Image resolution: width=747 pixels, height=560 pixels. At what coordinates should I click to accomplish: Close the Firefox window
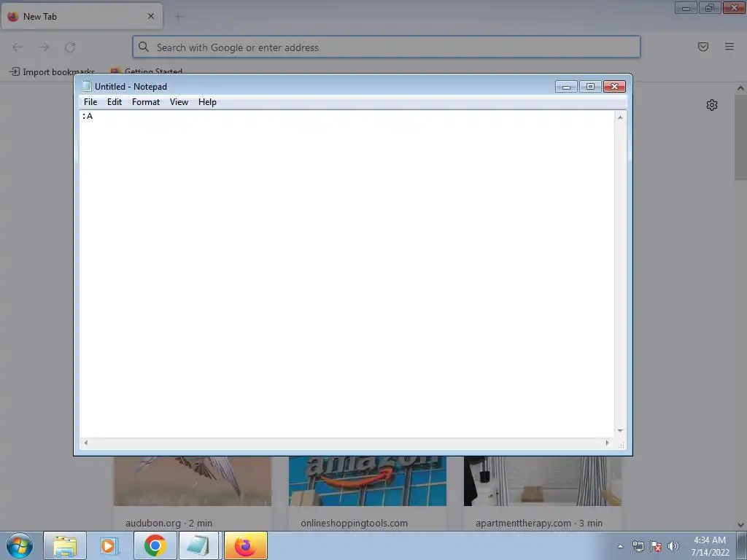pyautogui.click(x=734, y=7)
